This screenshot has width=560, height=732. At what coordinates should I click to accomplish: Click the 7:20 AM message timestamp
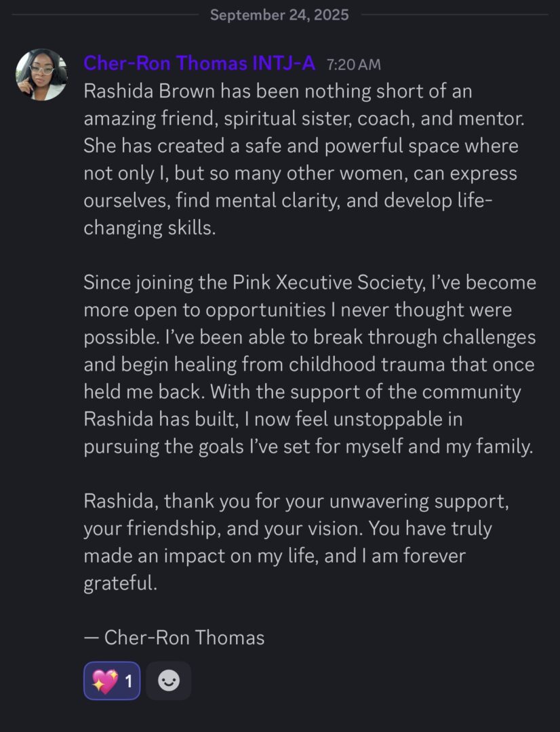coord(353,64)
